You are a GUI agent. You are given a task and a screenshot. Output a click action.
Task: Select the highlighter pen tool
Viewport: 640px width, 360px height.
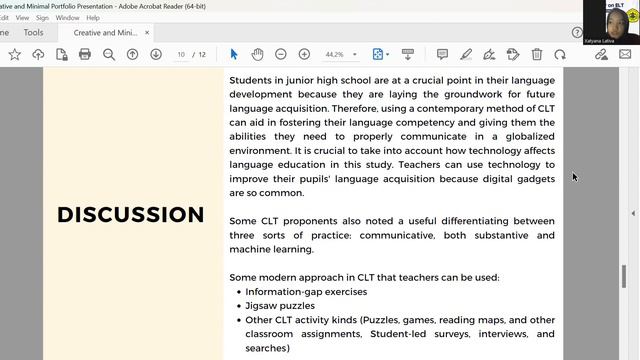tap(466, 54)
